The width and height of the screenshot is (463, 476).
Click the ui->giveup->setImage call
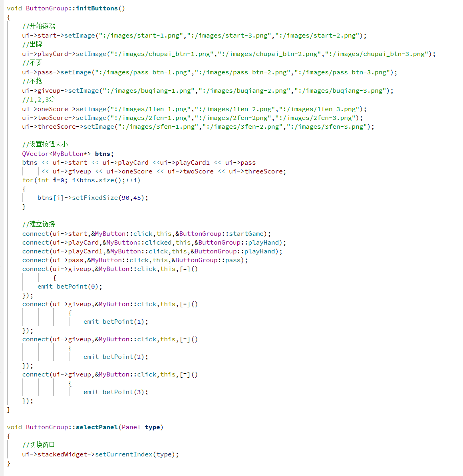point(208,91)
